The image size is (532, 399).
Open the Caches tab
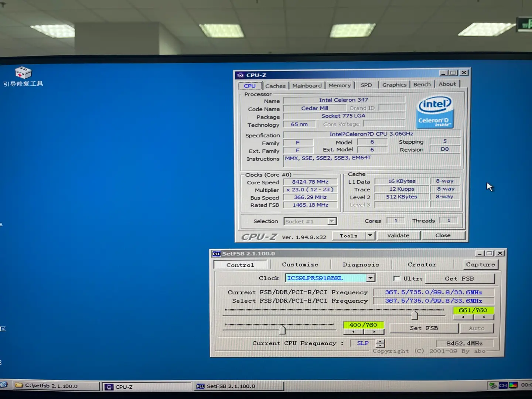(x=275, y=86)
